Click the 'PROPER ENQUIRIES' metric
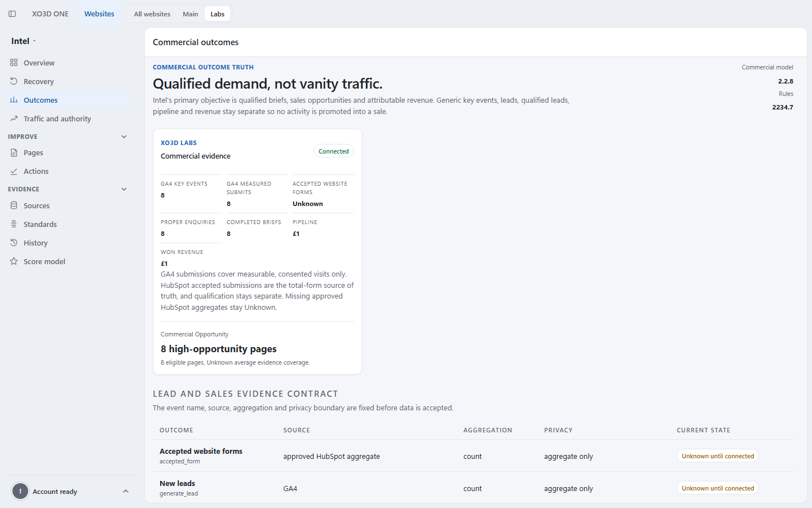Viewport: 812px width, 508px height. [x=192, y=228]
